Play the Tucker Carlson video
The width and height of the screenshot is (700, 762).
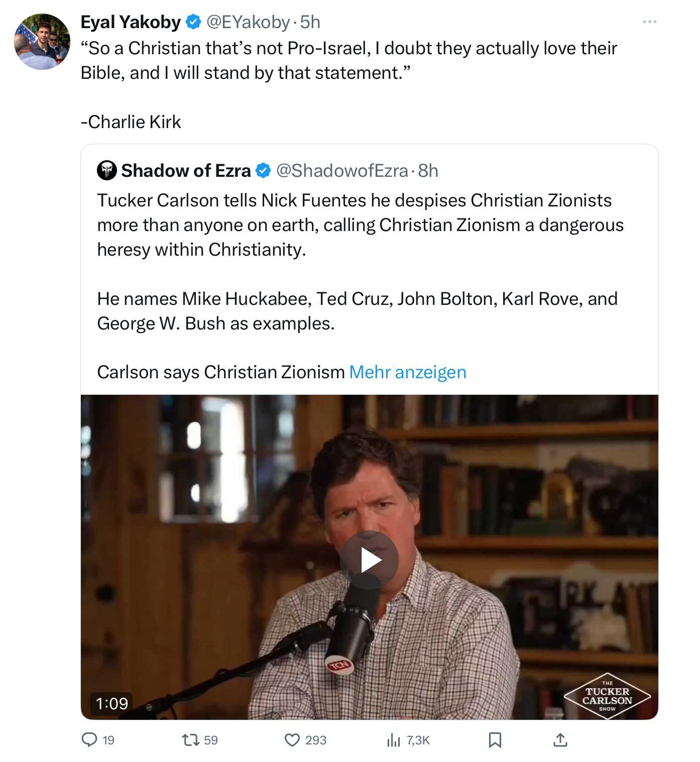(369, 560)
